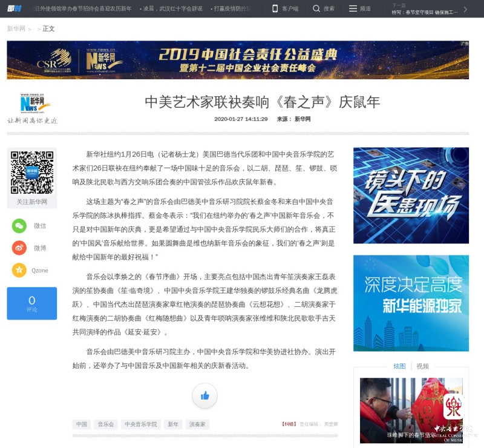Viewport: 484px width, 448px height.
Task: Open the search magnifier icon
Action: (316, 9)
